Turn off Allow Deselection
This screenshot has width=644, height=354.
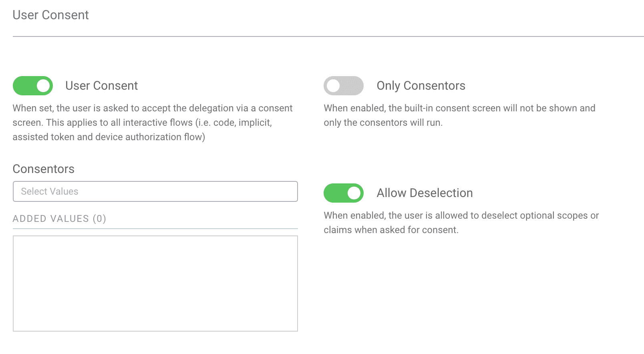click(343, 193)
